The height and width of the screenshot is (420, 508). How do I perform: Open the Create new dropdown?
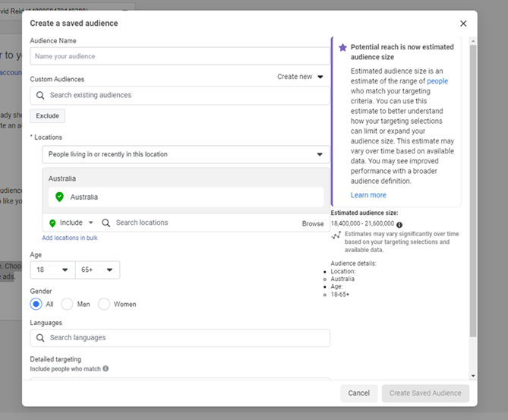[x=300, y=77]
